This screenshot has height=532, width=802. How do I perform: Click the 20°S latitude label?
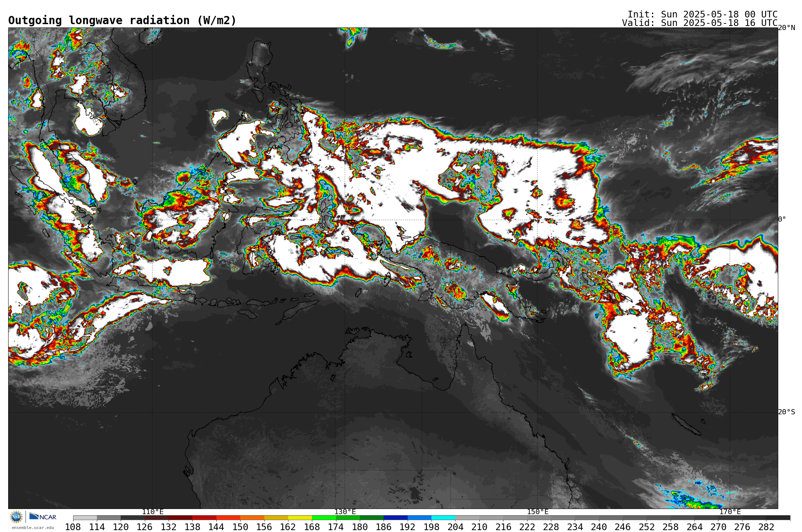[786, 412]
